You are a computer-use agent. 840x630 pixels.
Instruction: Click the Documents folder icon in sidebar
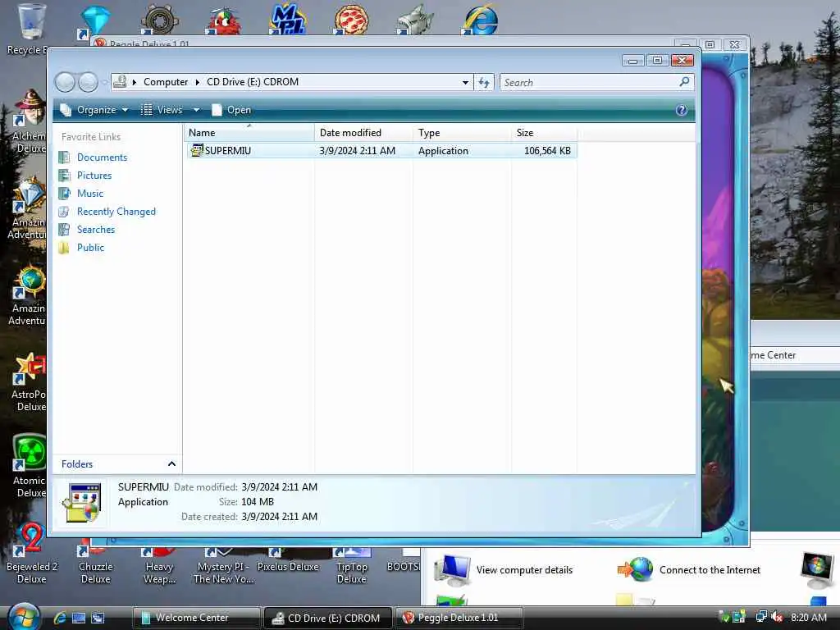pos(64,157)
